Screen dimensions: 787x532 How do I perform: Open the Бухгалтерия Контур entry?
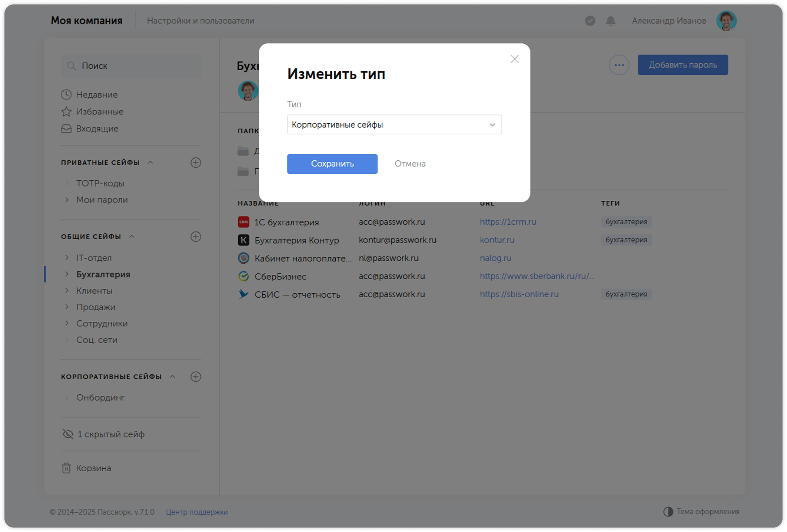[x=297, y=240]
